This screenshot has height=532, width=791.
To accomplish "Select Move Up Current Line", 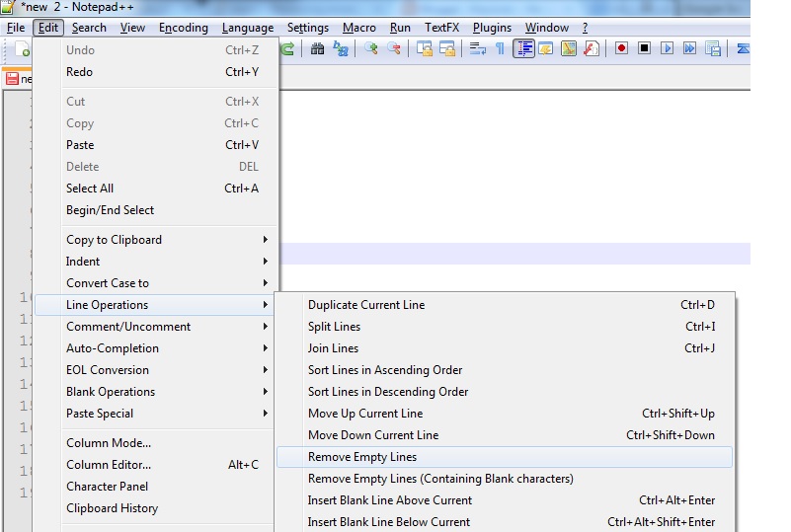I will [505, 413].
